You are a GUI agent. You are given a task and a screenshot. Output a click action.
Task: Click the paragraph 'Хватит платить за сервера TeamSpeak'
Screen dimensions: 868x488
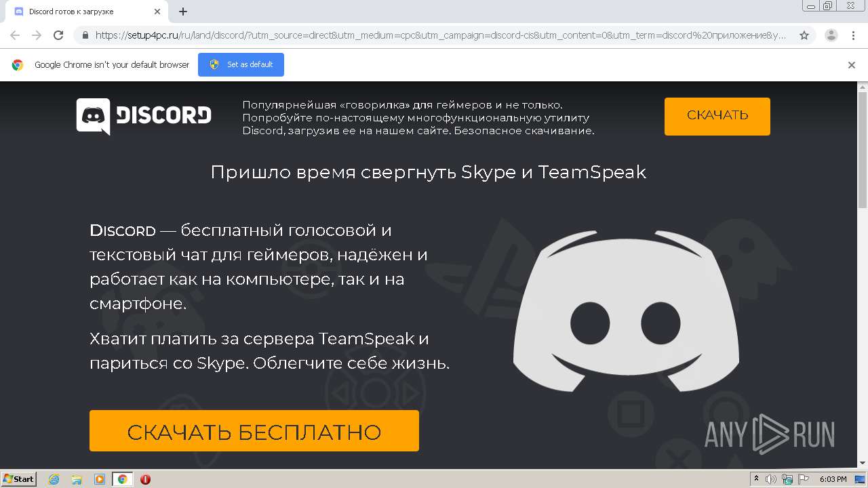click(x=269, y=350)
